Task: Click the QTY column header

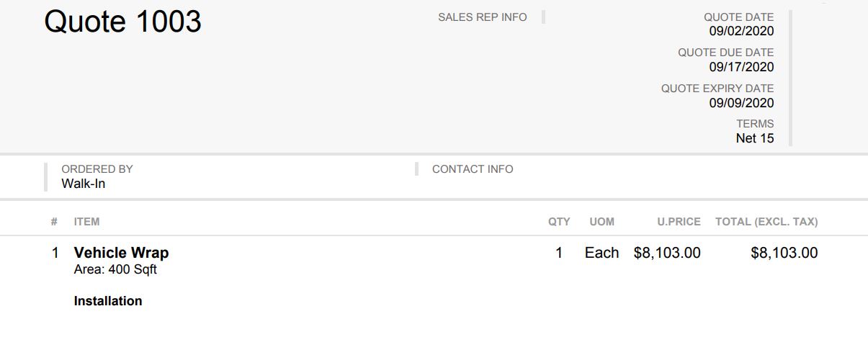Action: (559, 222)
